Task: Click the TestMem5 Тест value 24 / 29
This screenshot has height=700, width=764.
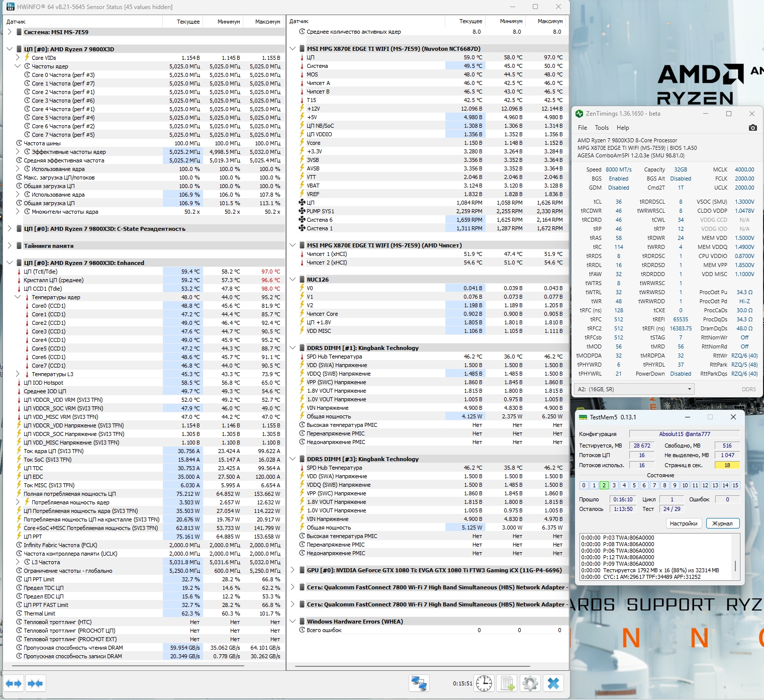Action: [x=672, y=509]
